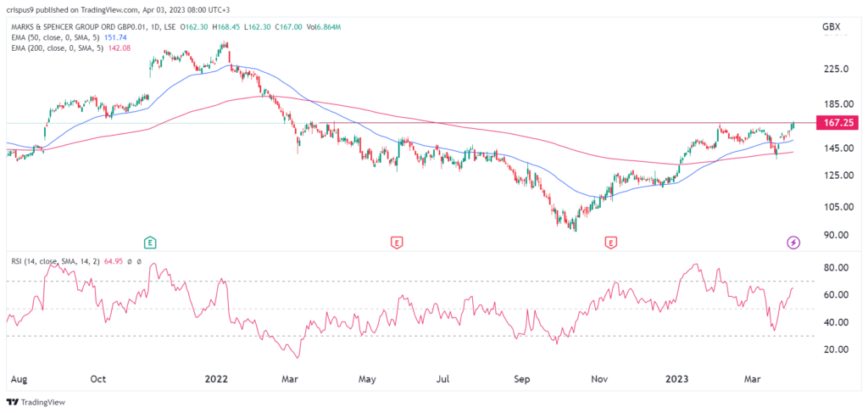This screenshot has width=868, height=413.
Task: Click the Oct label on time axis
Action: 98,379
